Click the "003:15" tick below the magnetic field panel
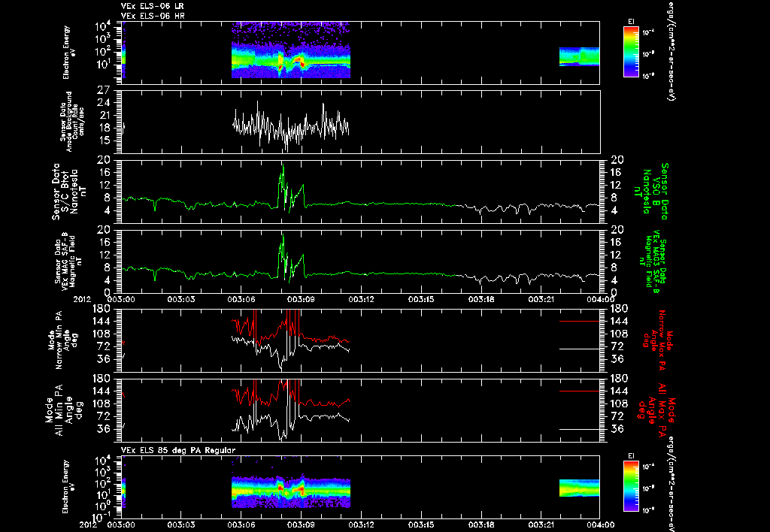770x532 pixels. coord(421,299)
